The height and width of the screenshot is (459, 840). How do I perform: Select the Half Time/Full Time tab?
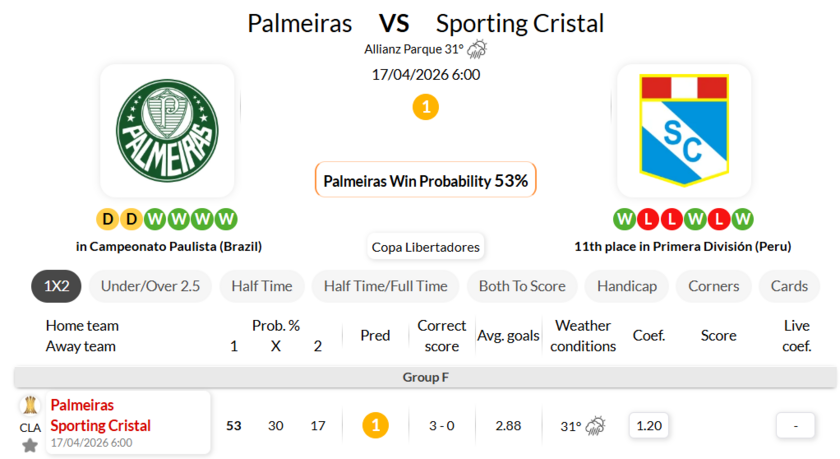(385, 286)
